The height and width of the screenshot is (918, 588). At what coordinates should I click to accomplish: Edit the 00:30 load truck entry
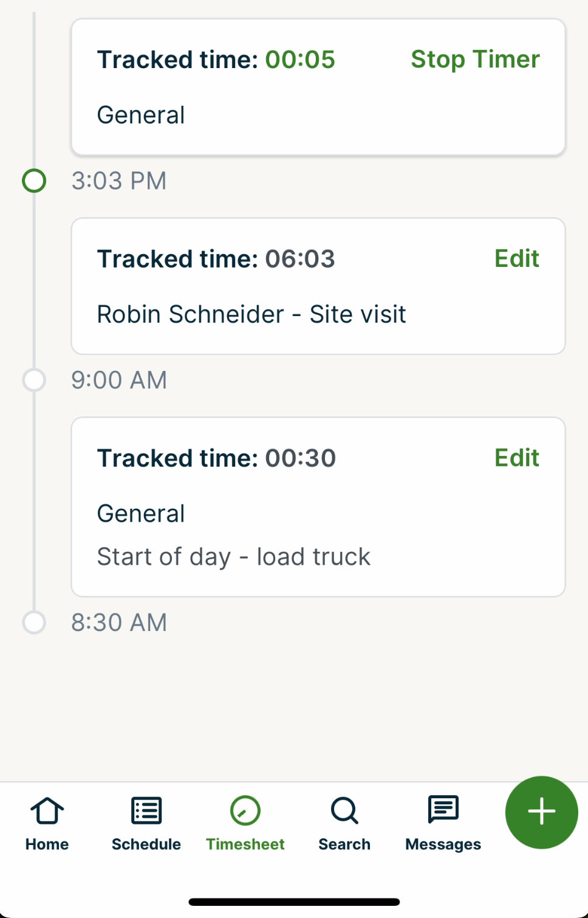point(516,458)
